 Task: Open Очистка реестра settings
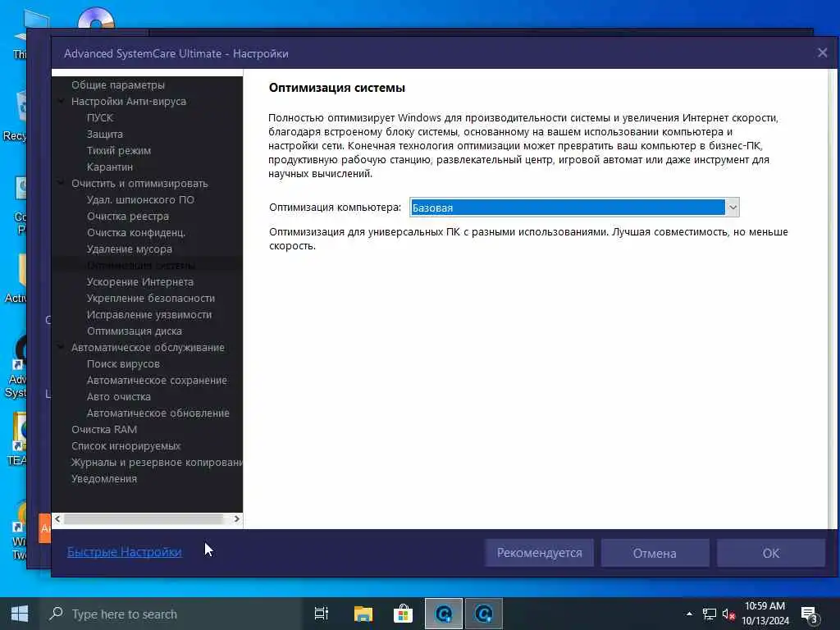pyautogui.click(x=127, y=216)
